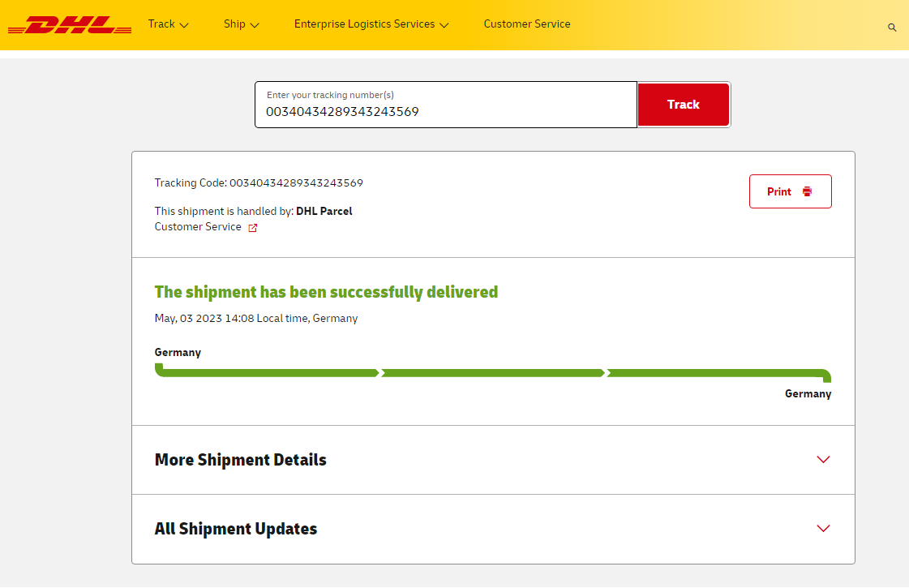909x588 pixels.
Task: Open the Track dropdown menu
Action: 168,24
